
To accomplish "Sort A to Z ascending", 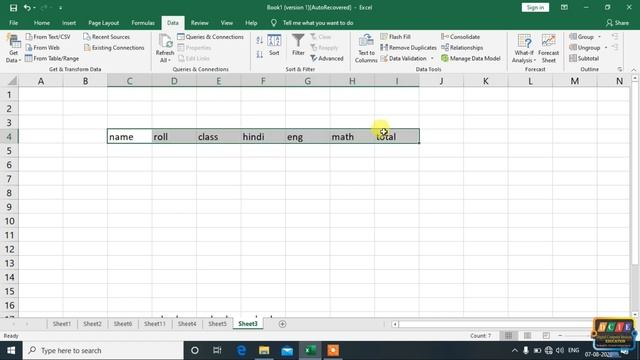I will pos(260,40).
